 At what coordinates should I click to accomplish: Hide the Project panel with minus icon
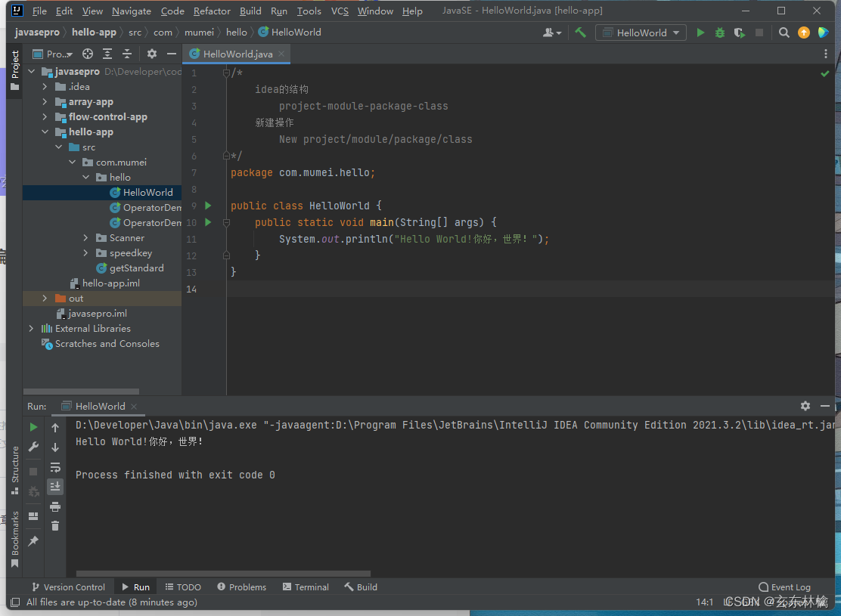[171, 54]
